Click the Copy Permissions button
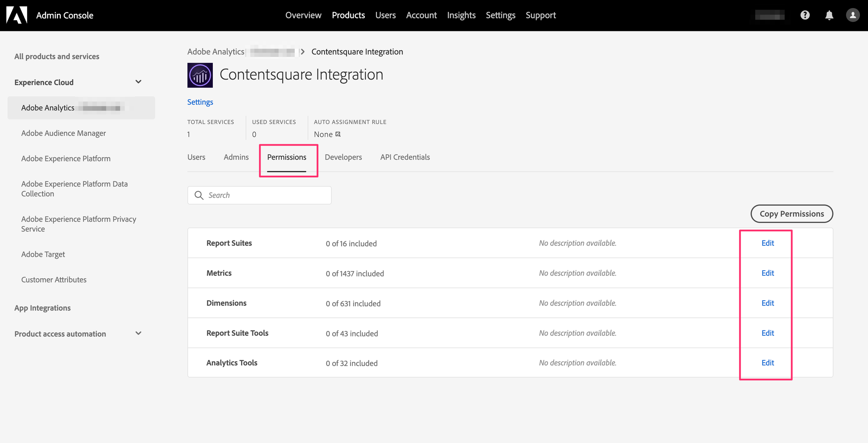868x443 pixels. [792, 214]
